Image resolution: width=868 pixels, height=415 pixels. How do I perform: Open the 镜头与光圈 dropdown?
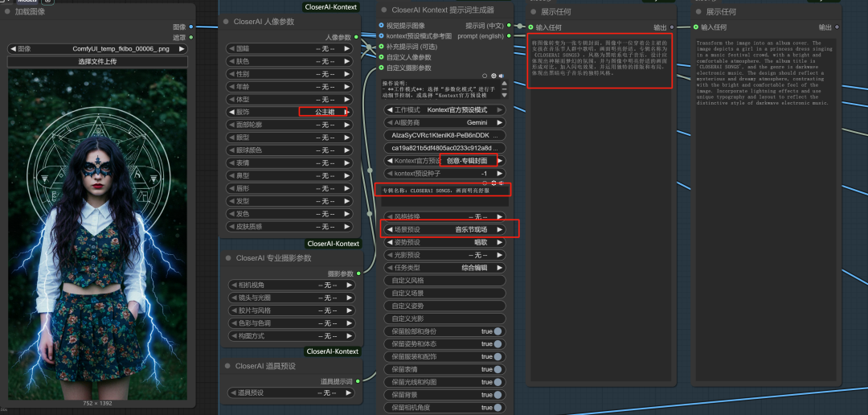point(292,298)
